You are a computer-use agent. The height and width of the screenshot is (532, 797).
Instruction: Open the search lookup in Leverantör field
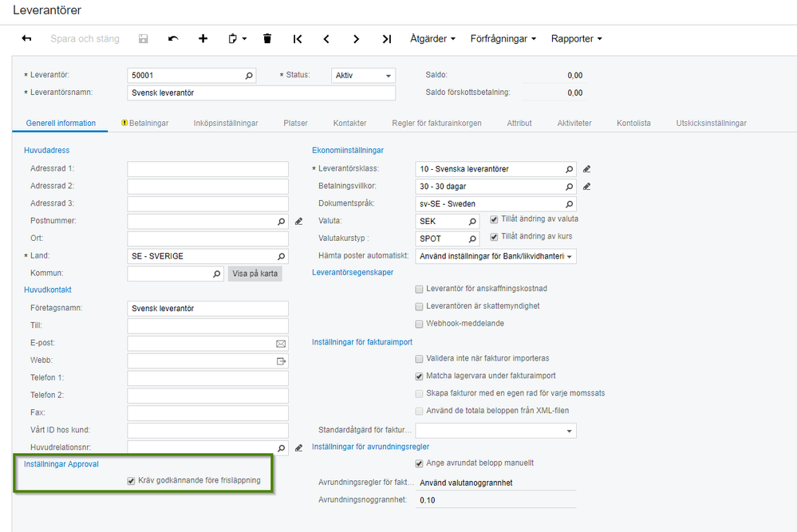249,76
